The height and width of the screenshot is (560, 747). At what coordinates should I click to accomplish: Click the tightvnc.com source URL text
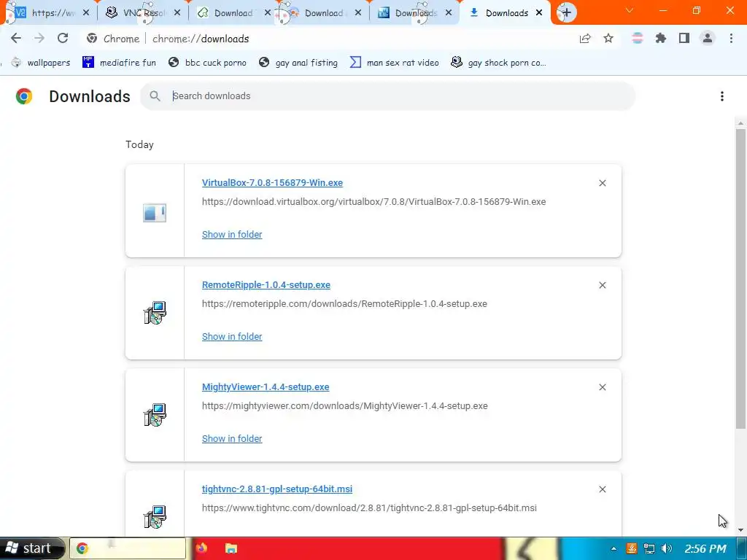point(369,507)
